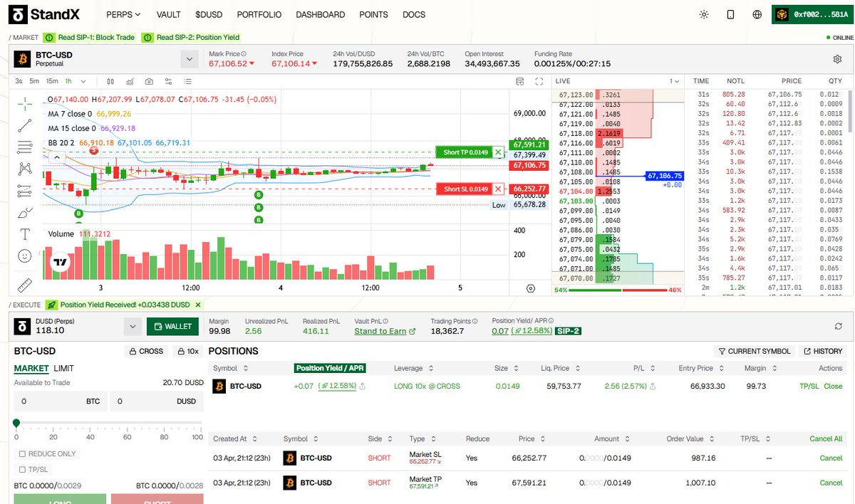This screenshot has width=855, height=504.
Task: Open positions HISTORY
Action: pos(823,351)
